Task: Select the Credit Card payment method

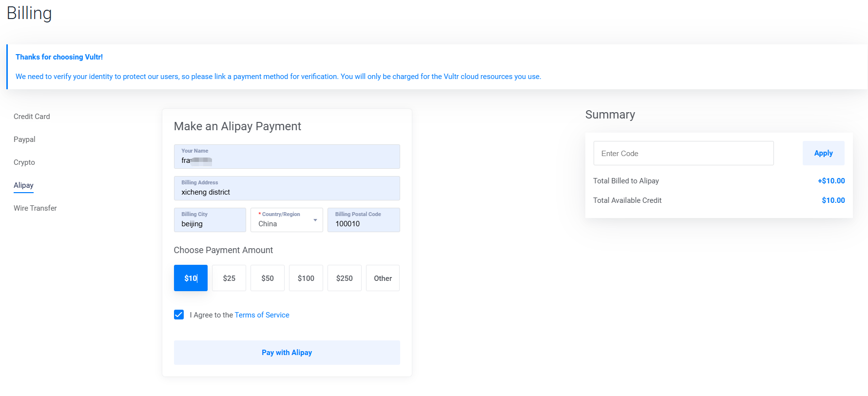Action: (32, 117)
